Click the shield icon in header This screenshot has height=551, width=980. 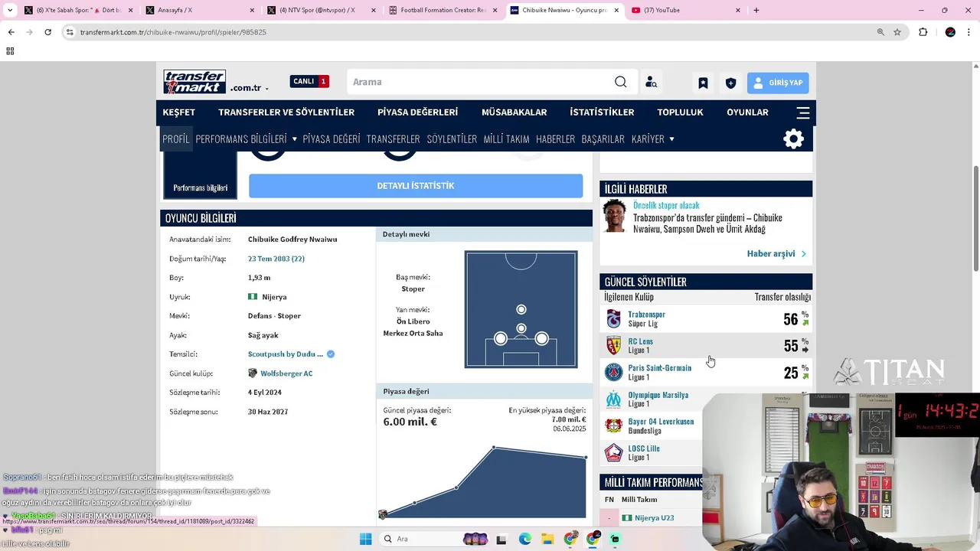pos(730,83)
